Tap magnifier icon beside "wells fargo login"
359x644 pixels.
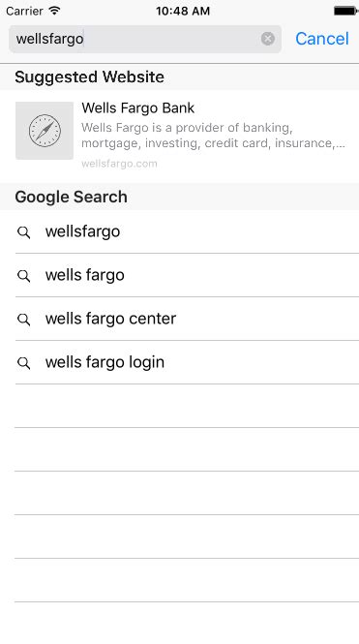[24, 362]
